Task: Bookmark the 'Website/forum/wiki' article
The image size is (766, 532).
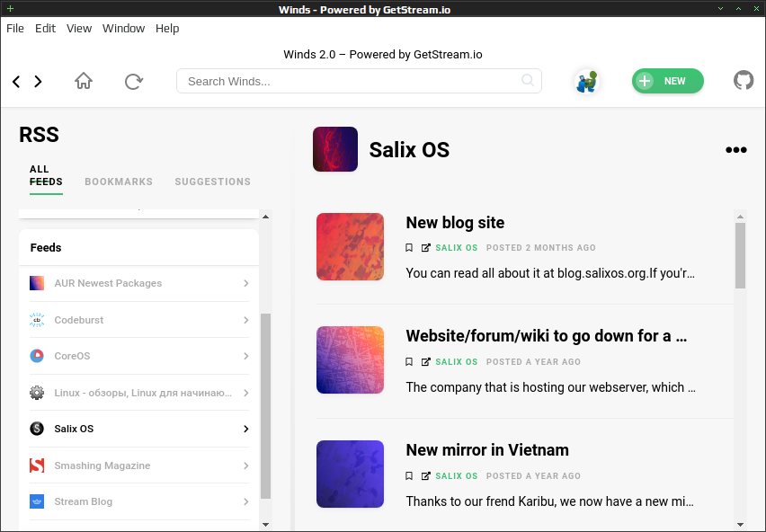Action: coord(409,362)
